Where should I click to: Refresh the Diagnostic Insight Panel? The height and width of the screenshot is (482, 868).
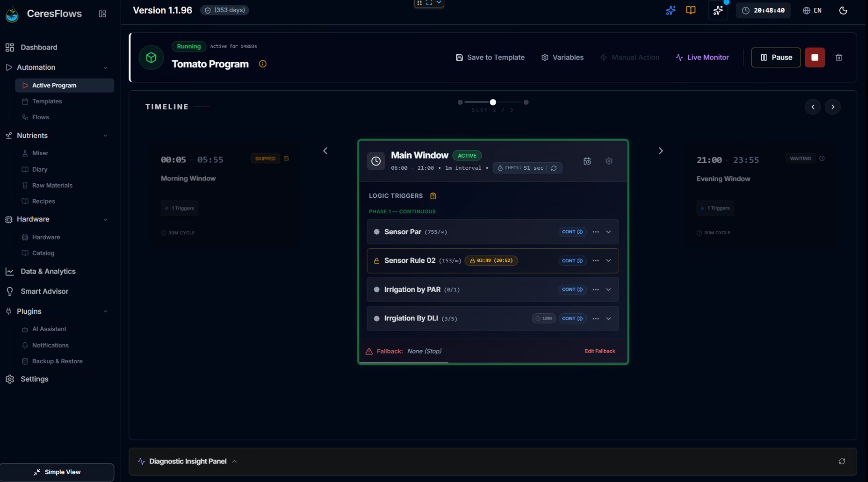point(842,461)
